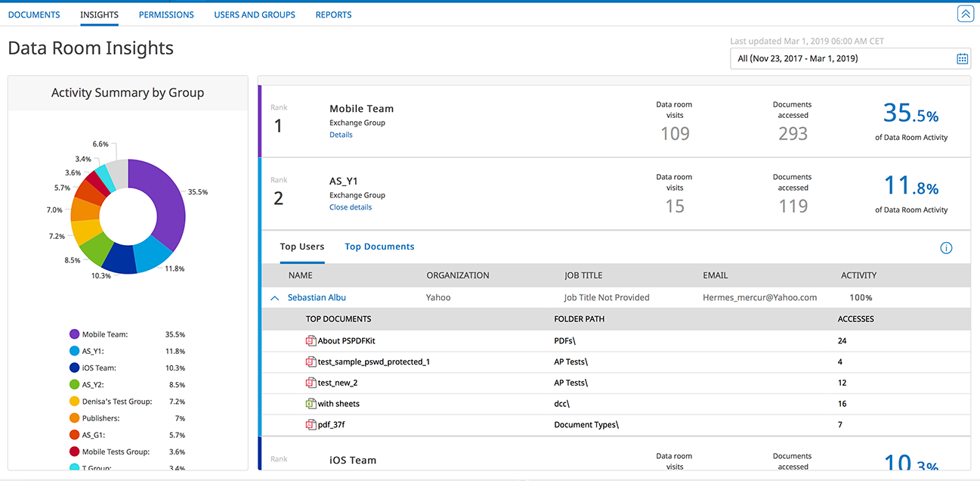Click the info icon above the activity table
Screen dimensions: 980x481
coord(946,247)
